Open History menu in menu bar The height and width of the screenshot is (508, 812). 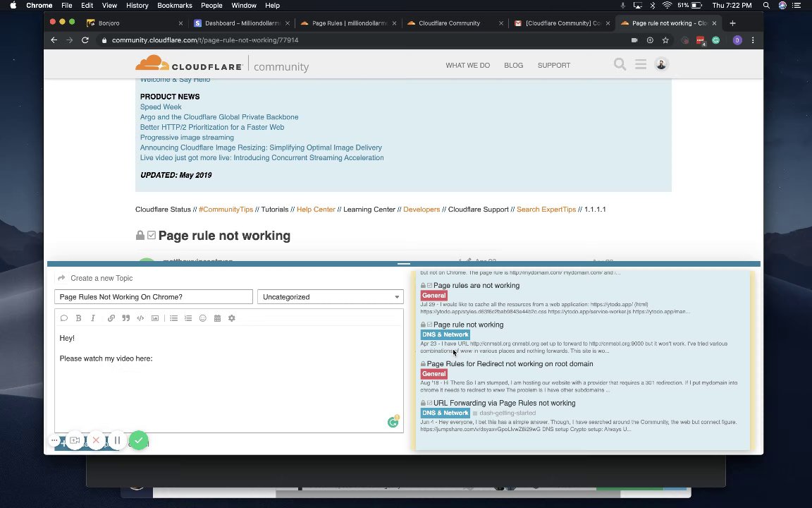[x=137, y=5]
